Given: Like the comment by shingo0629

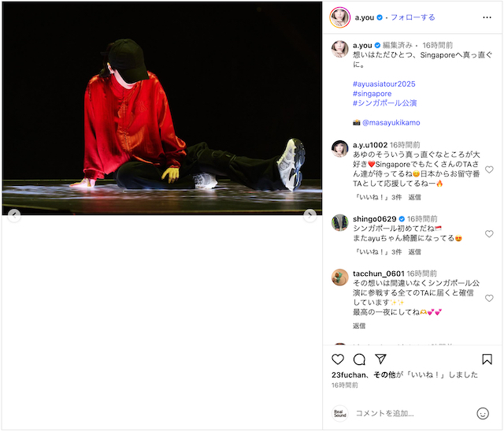Looking at the screenshot, I should tap(489, 234).
